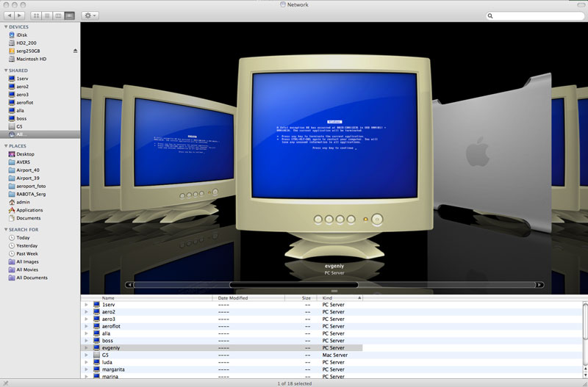Click the Cover Flow scrubber thumb
Image resolution: width=588 pixels, height=387 pixels.
coord(294,285)
